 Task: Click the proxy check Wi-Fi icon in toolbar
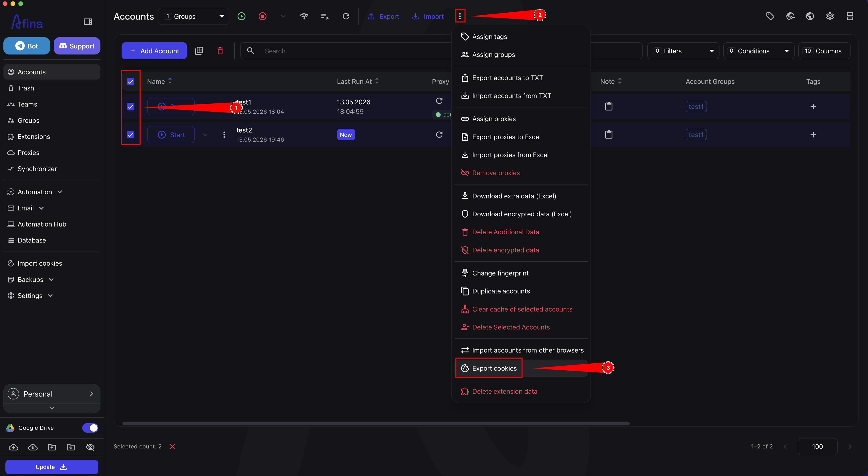click(x=304, y=16)
